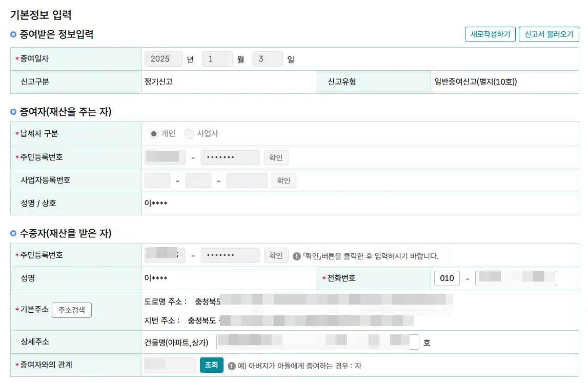Click 확인 next to the recipient's resident number
The width and height of the screenshot is (588, 383).
point(276,255)
